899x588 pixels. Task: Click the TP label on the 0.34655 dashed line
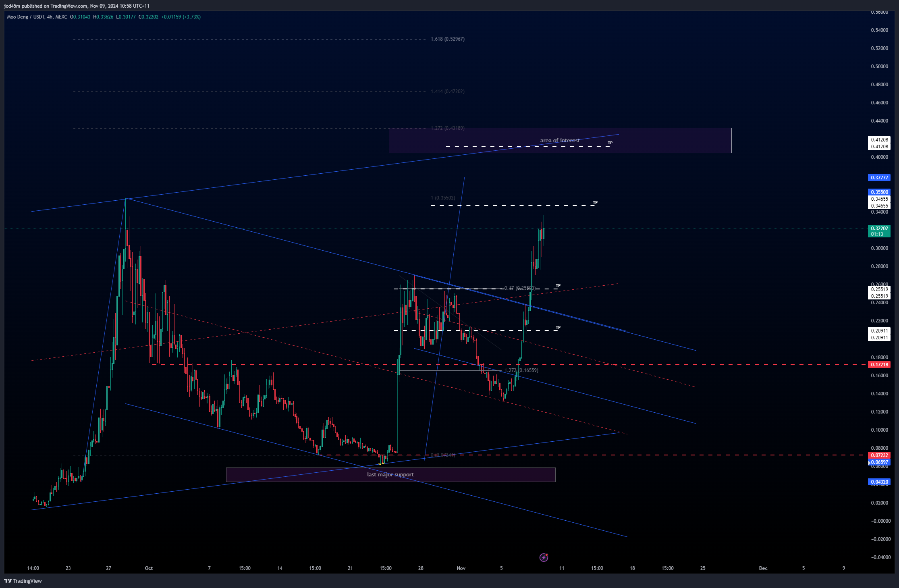[595, 203]
